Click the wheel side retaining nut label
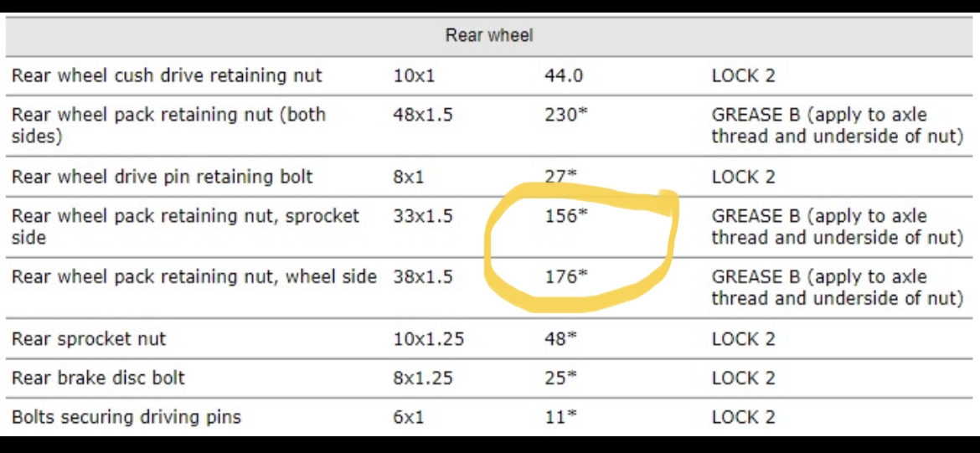980x453 pixels. [193, 277]
